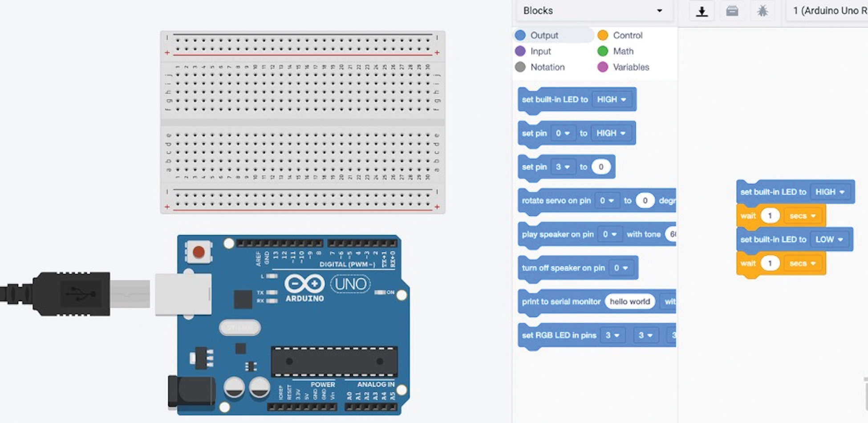This screenshot has width=868, height=423.
Task: Select the Control blocks category
Action: [621, 35]
